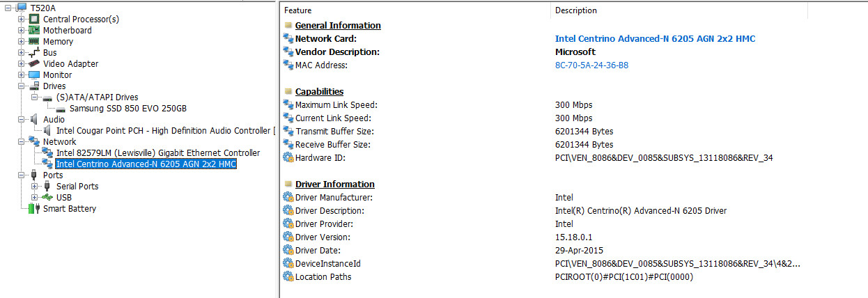
Task: Select the Maximum Link Speed row
Action: pos(575,105)
